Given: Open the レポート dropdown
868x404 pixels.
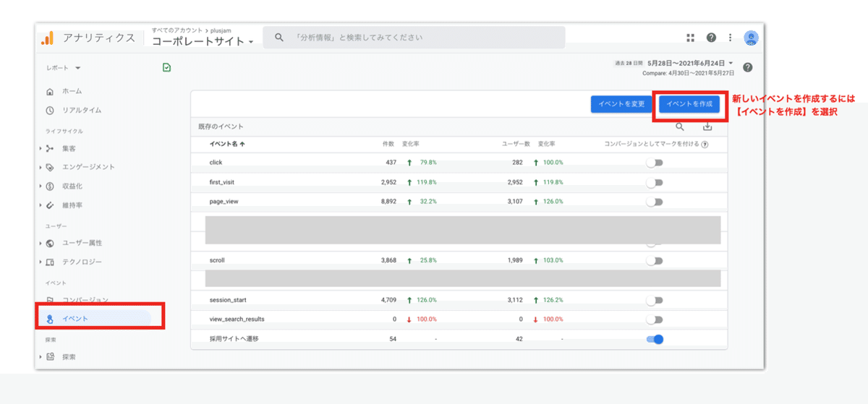Looking at the screenshot, I should (x=63, y=68).
